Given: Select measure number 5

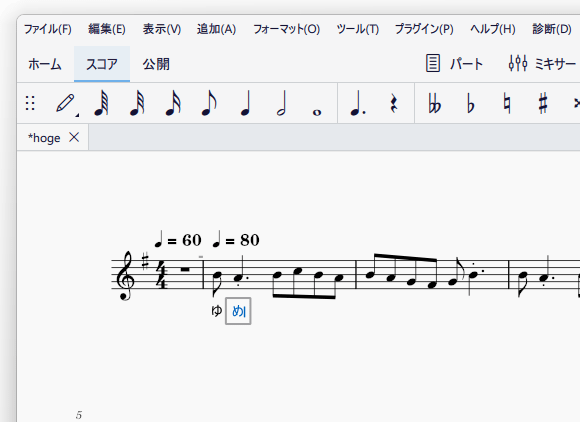Looking at the screenshot, I should click(x=79, y=415).
